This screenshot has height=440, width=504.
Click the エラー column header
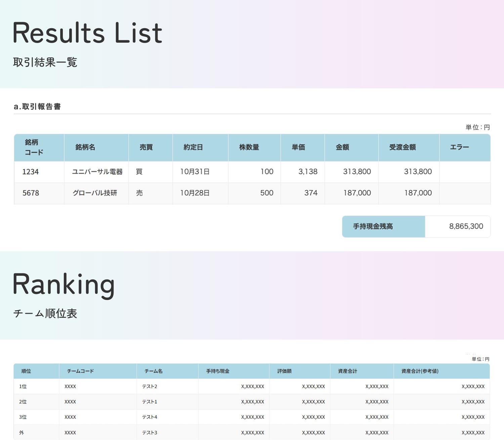point(459,147)
